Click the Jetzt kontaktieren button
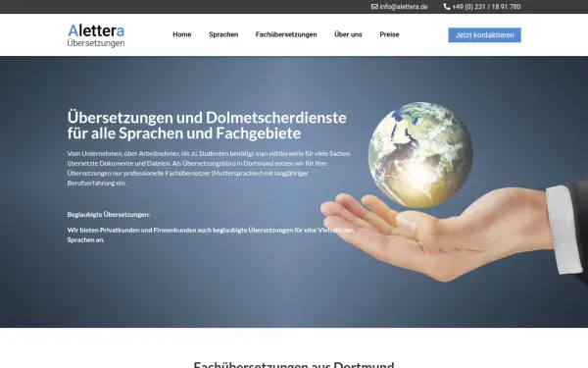This screenshot has width=588, height=368. click(484, 35)
